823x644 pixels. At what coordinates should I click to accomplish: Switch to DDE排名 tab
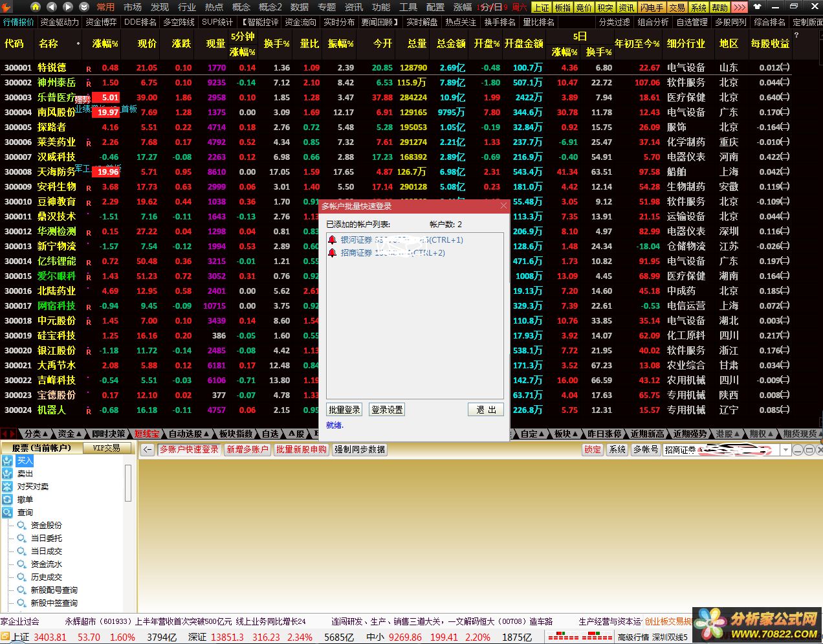(140, 22)
